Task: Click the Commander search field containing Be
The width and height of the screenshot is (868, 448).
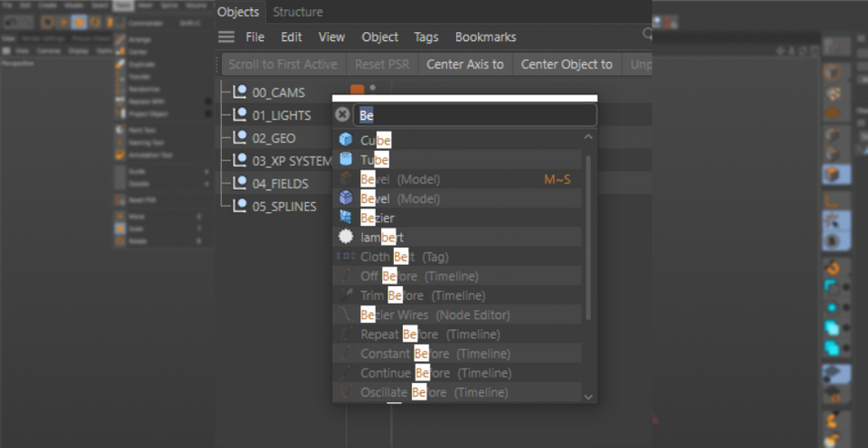Action: 475,115
